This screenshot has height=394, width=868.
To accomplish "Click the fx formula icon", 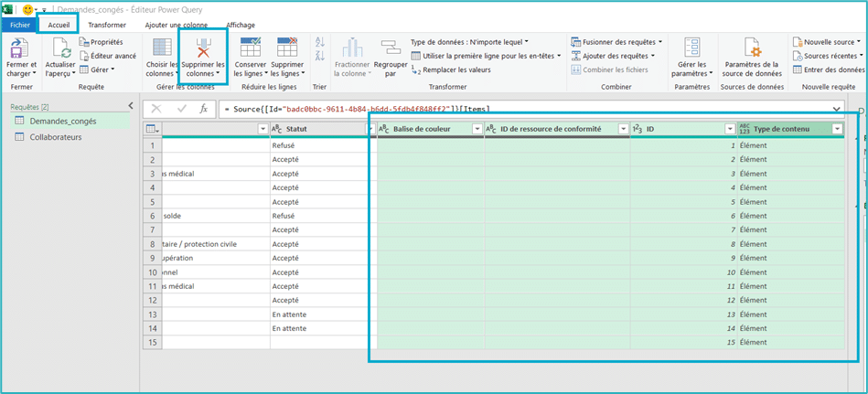I will [x=204, y=109].
